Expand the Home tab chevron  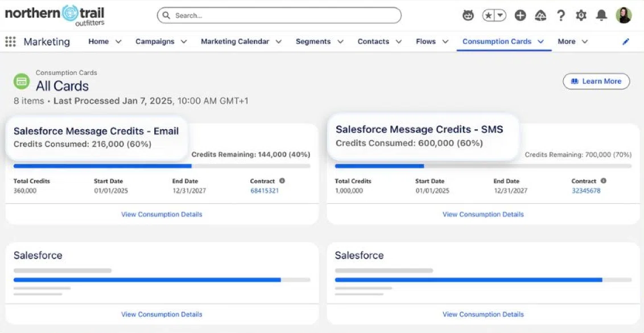coord(118,42)
